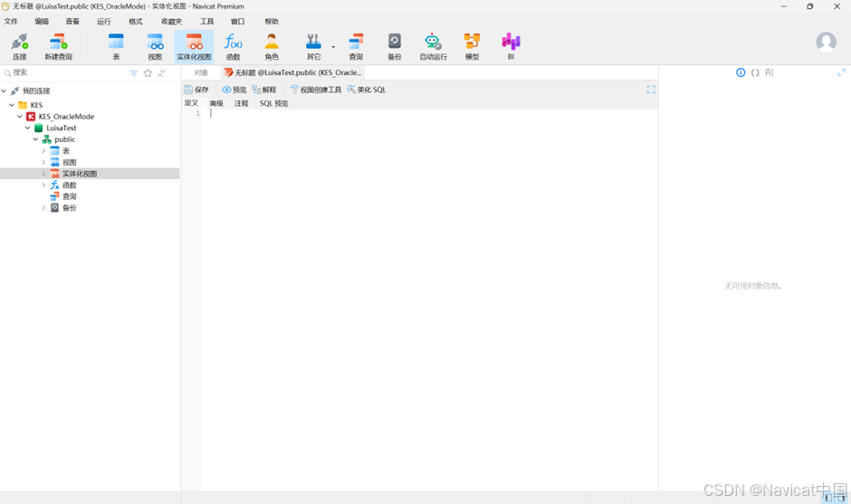Image resolution: width=851 pixels, height=504 pixels.
Task: Open the 运行 menu
Action: click(x=104, y=21)
